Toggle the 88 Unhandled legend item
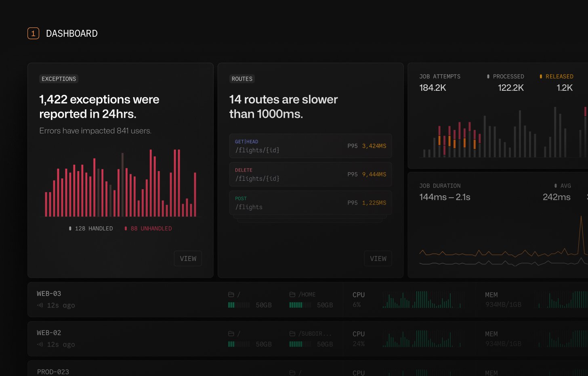The image size is (588, 376). click(148, 228)
